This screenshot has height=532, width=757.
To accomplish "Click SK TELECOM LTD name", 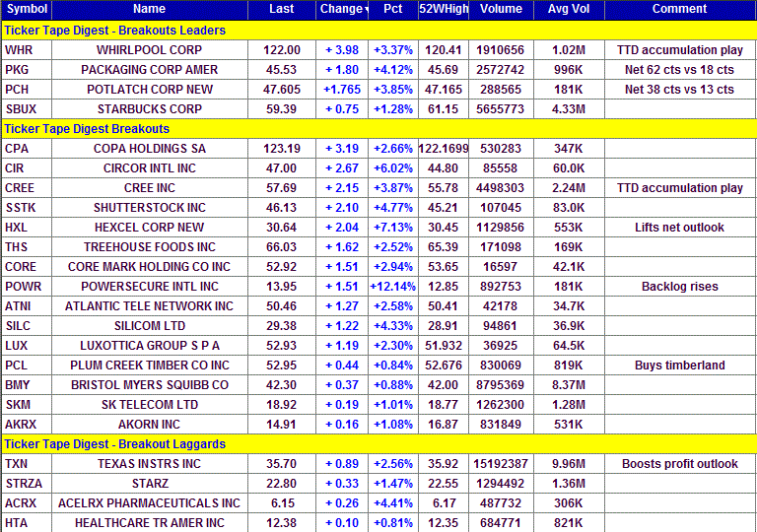I will (150, 405).
